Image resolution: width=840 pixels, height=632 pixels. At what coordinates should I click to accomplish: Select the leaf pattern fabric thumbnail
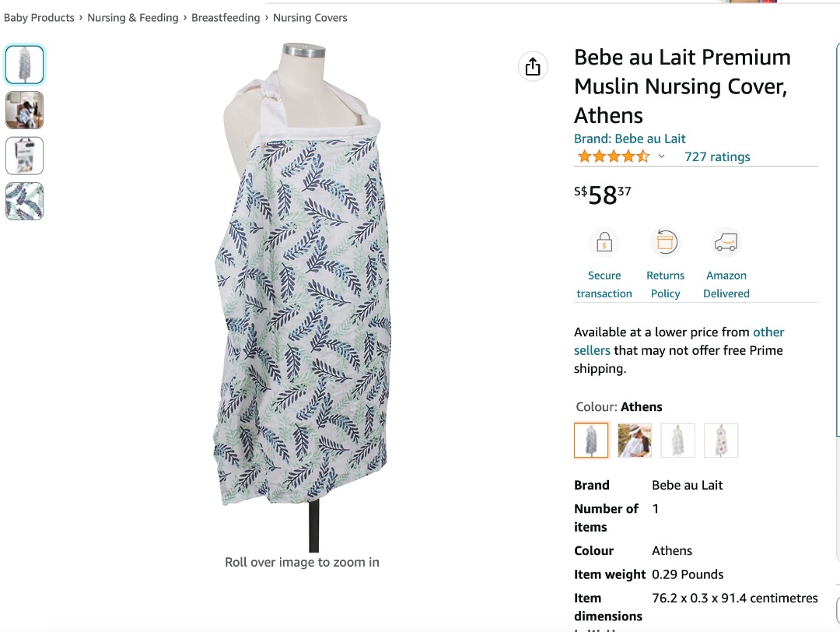click(24, 201)
